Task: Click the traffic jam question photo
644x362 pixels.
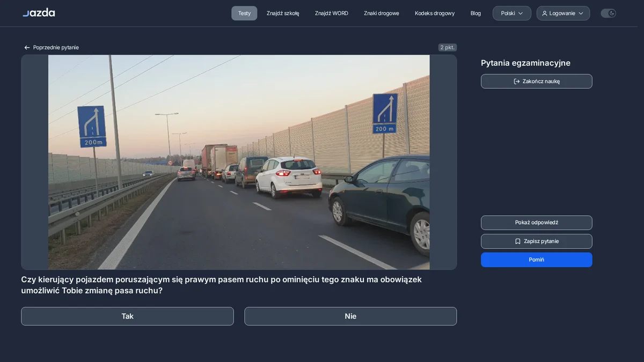Action: [x=239, y=162]
